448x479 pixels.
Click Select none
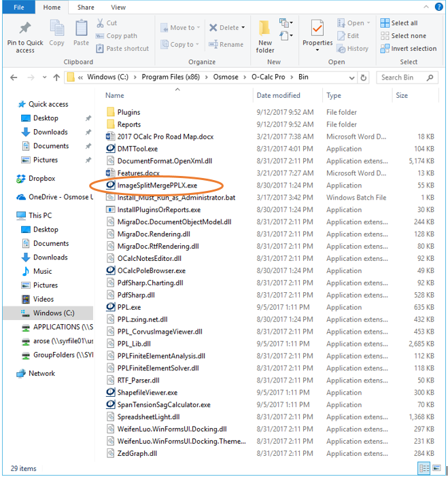pos(403,36)
